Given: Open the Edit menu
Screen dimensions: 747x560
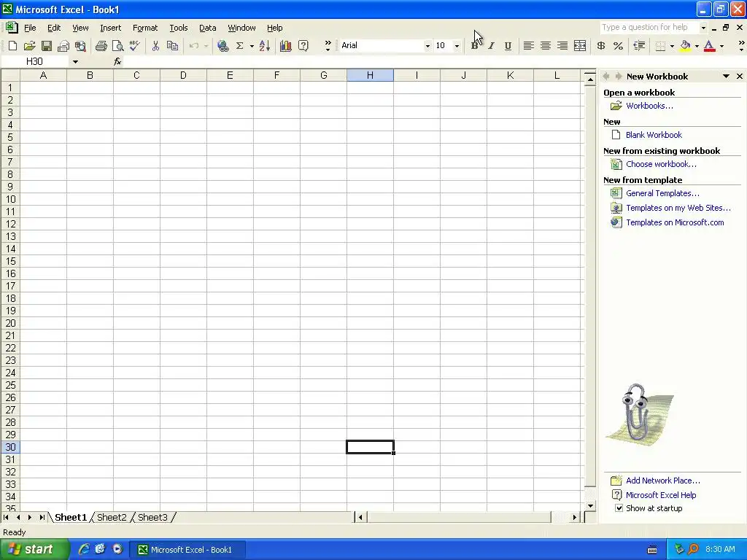Looking at the screenshot, I should (54, 28).
